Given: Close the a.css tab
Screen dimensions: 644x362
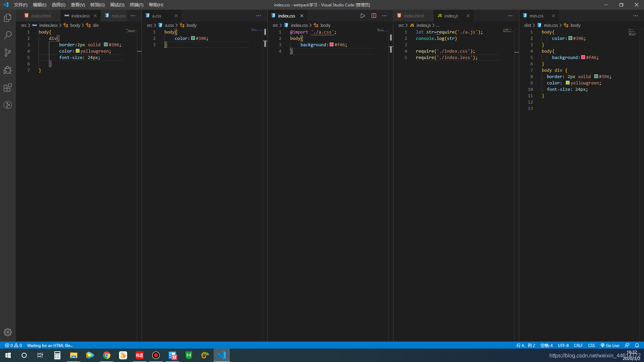Looking at the screenshot, I should coord(176,16).
